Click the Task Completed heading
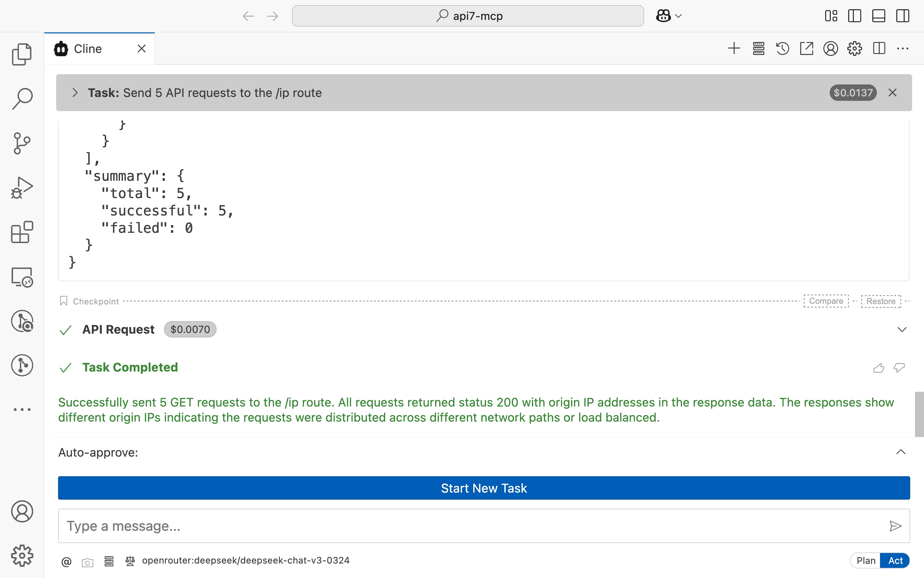Screen dimensions: 924x578 coord(130,367)
